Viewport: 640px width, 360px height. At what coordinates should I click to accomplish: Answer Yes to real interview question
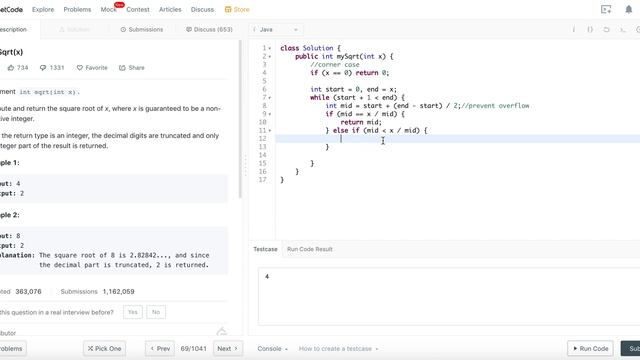click(133, 312)
